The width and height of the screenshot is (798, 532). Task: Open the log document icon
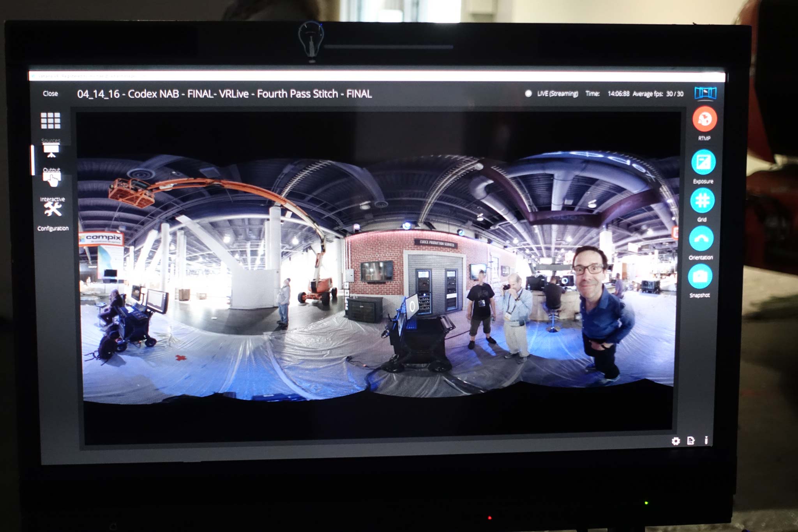(x=691, y=440)
